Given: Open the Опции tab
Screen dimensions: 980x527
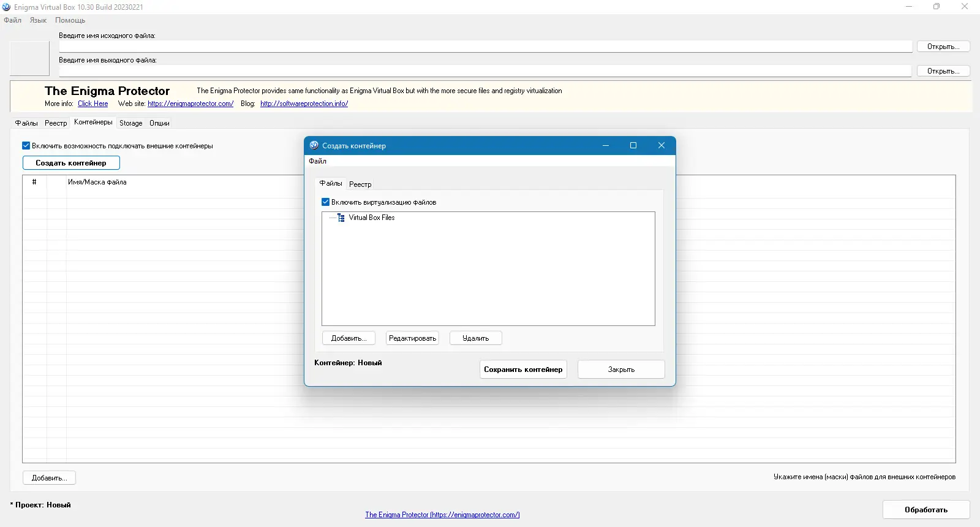Looking at the screenshot, I should 159,123.
